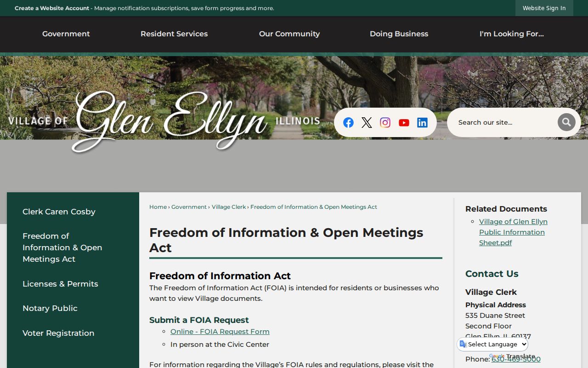Viewport: 588px width, 368px height.
Task: Click the Government breadcrumb link
Action: pyautogui.click(x=189, y=207)
